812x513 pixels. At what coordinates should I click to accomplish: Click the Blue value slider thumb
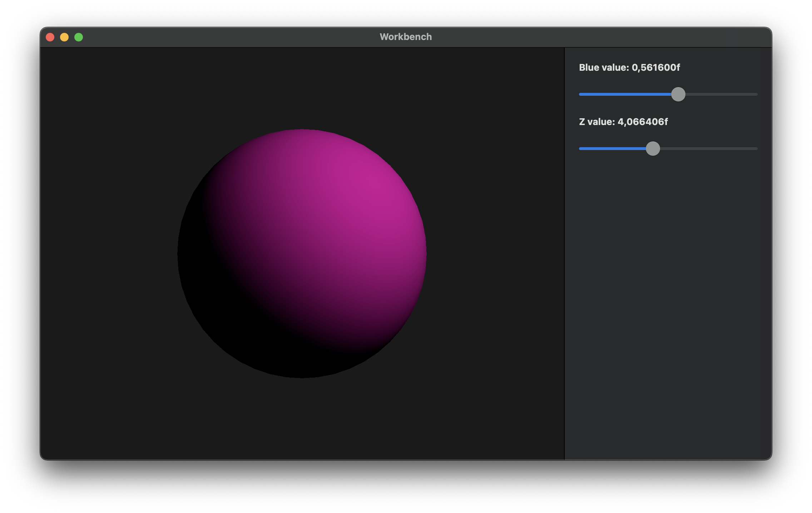[x=678, y=94]
